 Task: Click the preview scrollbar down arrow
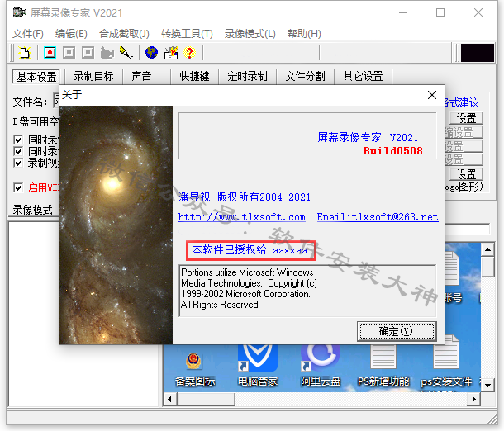pyautogui.click(x=487, y=386)
